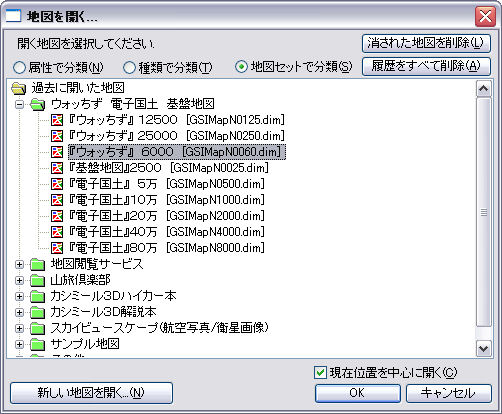Expand the カシミール3D解説本 tree node
This screenshot has width=502, height=414.
coord(20,312)
